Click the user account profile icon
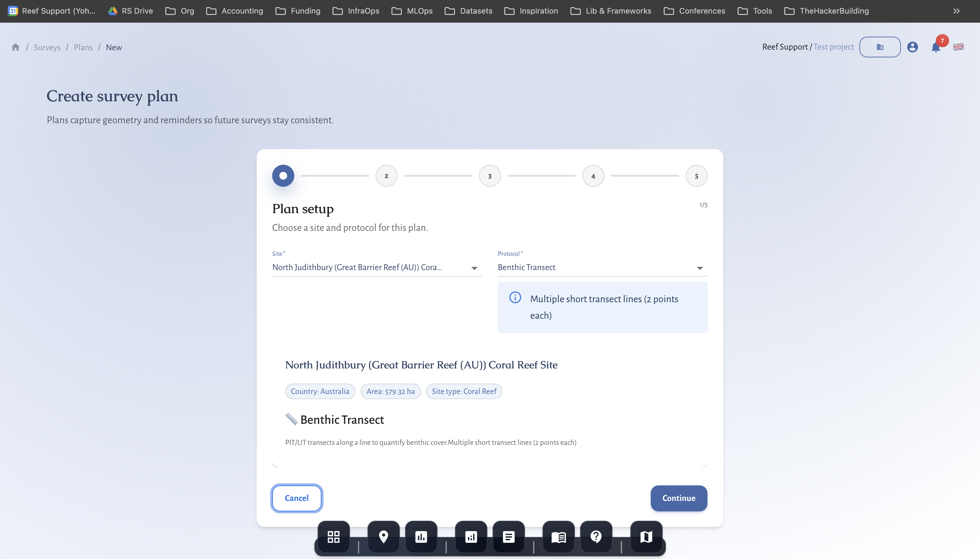Image resolution: width=980 pixels, height=559 pixels. click(913, 47)
